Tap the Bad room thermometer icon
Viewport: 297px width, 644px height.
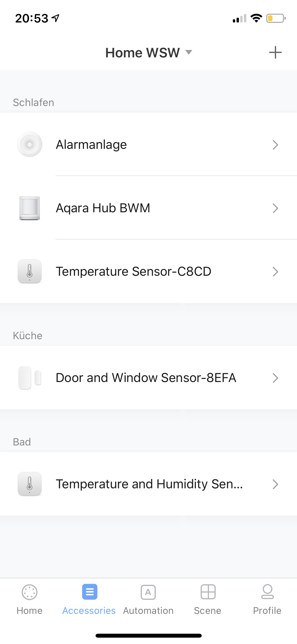[30, 484]
